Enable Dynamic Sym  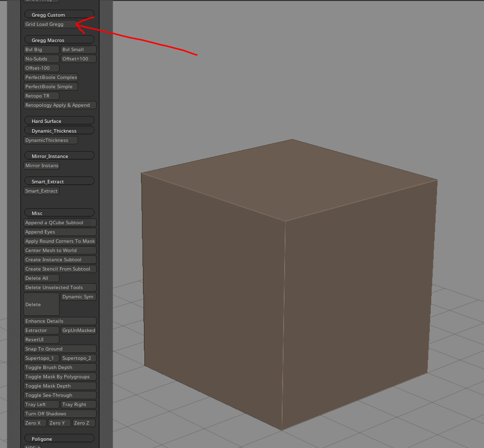coord(78,296)
